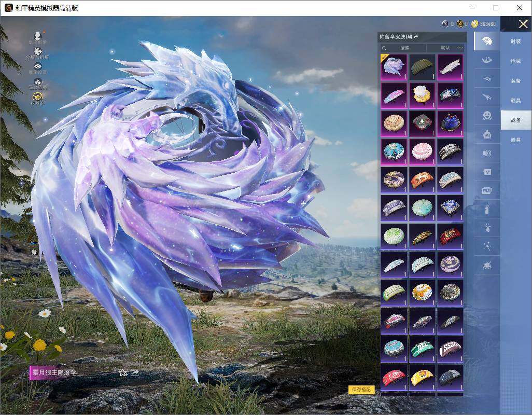Screen dimensions: 532x415
Task: Select the mint green round parachute
Action: click(422, 208)
